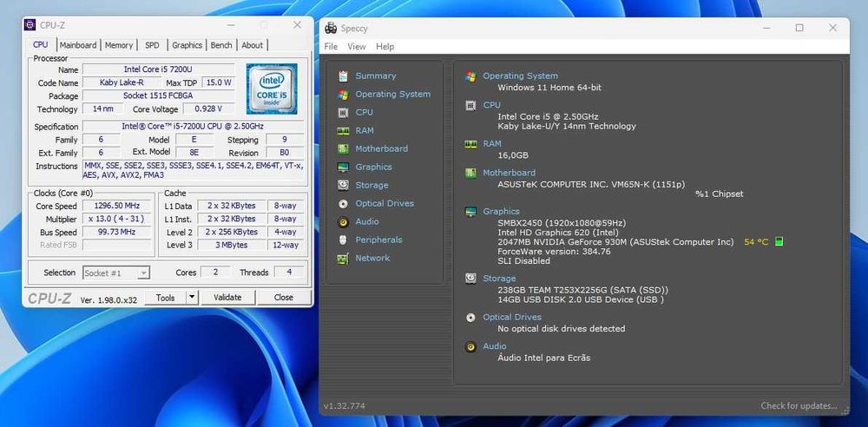Open the Help menu in Speccy
The image size is (868, 427).
pos(385,47)
